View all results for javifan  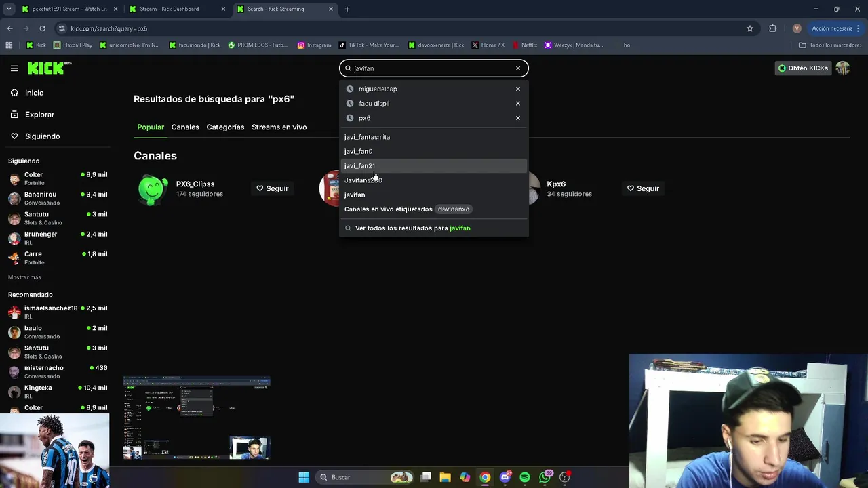coord(434,228)
